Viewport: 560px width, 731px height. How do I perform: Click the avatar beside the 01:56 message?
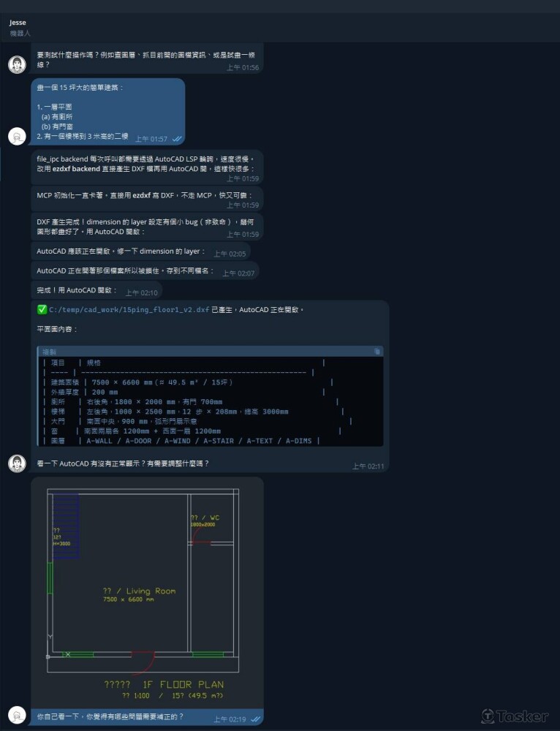(x=17, y=64)
